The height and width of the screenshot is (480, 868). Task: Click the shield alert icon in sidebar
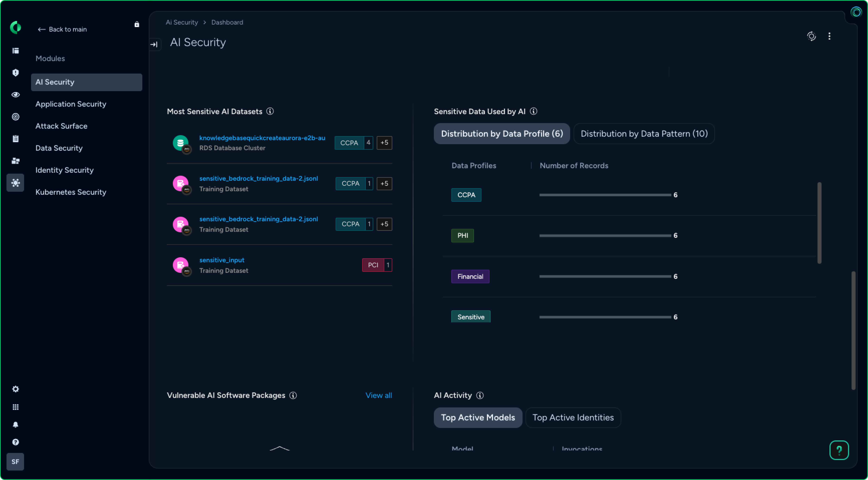point(15,73)
